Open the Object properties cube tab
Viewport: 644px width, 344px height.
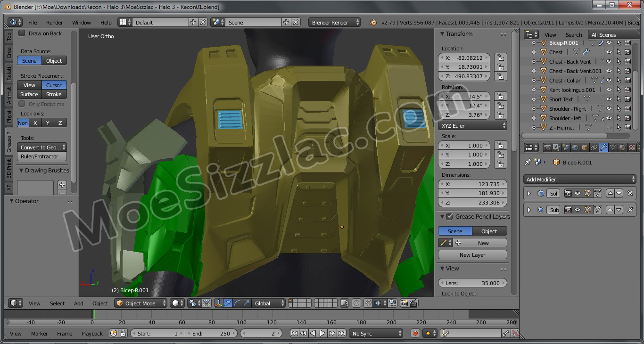pos(585,147)
